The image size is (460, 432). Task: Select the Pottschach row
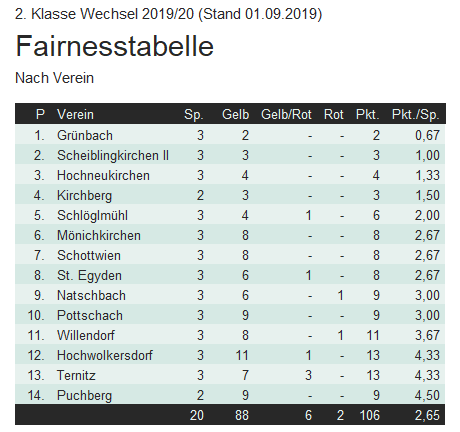(230, 315)
